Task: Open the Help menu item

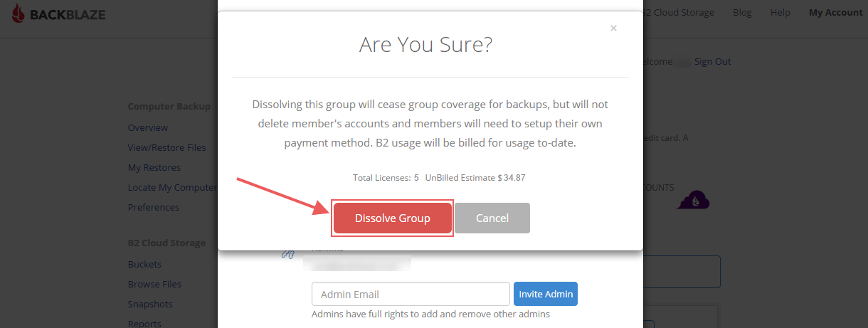Action: 780,13
